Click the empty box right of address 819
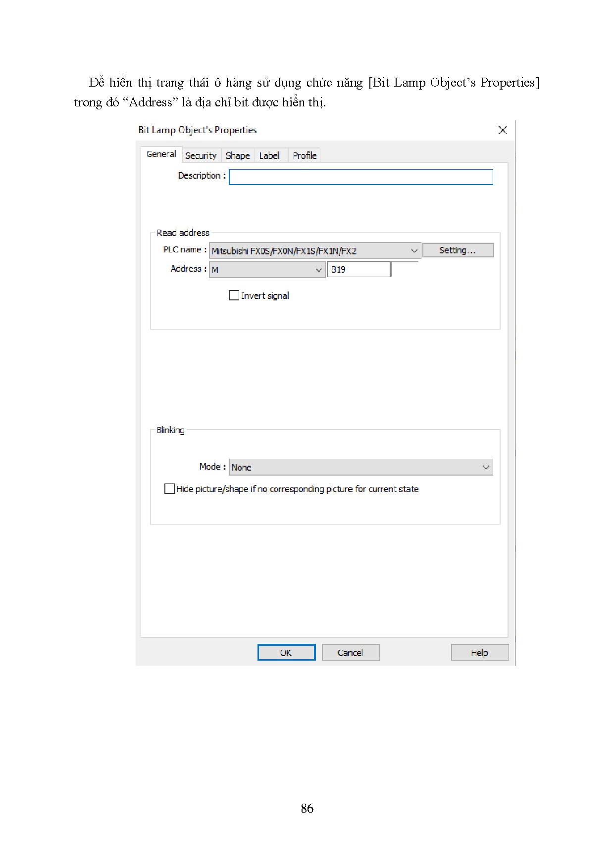This screenshot has width=614, height=868. click(x=405, y=270)
